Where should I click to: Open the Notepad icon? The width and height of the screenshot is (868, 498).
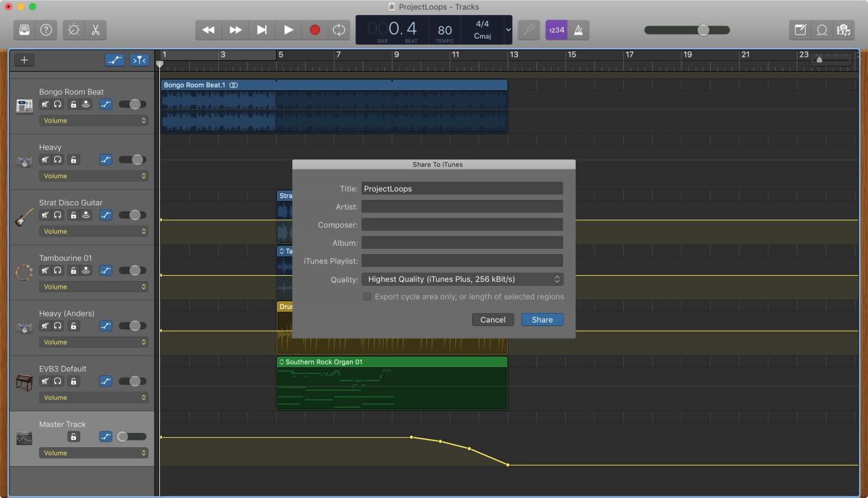pyautogui.click(x=800, y=30)
